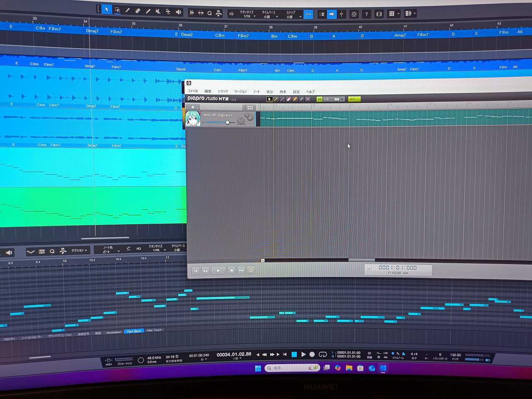Toggle the blue snap-to-grid button
Screen dimensions: 532x399
(x=308, y=15)
